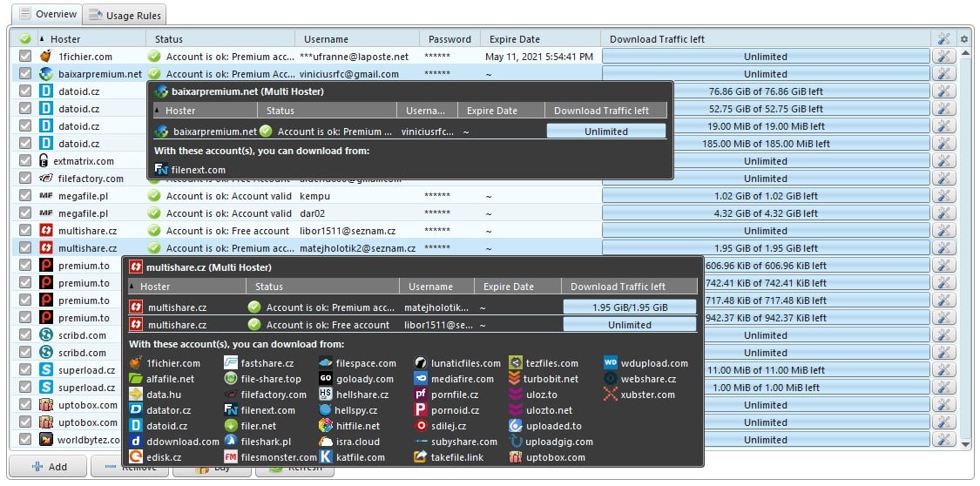Click mediafire.com icon in supported list
Screen dimensions: 980x486
[421, 379]
